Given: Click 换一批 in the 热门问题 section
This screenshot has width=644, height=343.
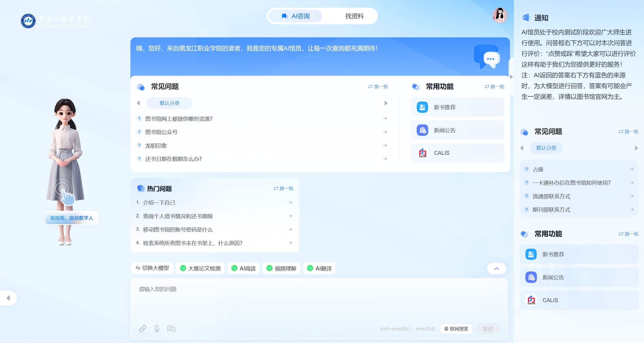Looking at the screenshot, I should [284, 189].
